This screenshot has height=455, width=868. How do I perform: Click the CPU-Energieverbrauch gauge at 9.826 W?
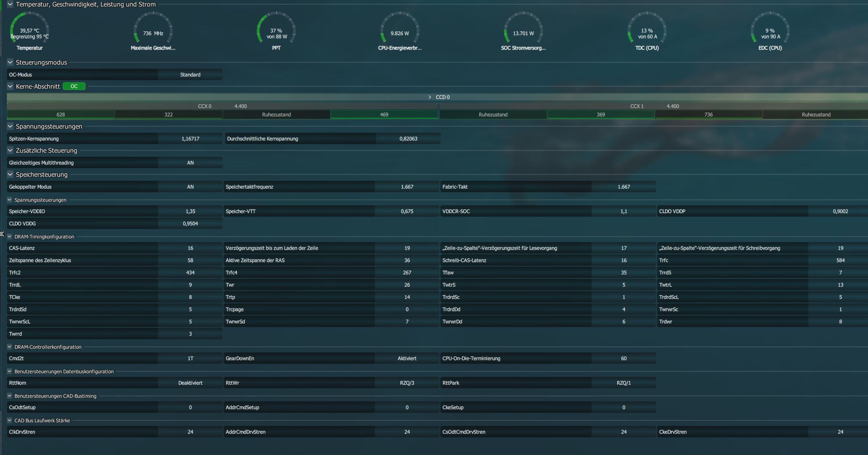[x=400, y=31]
